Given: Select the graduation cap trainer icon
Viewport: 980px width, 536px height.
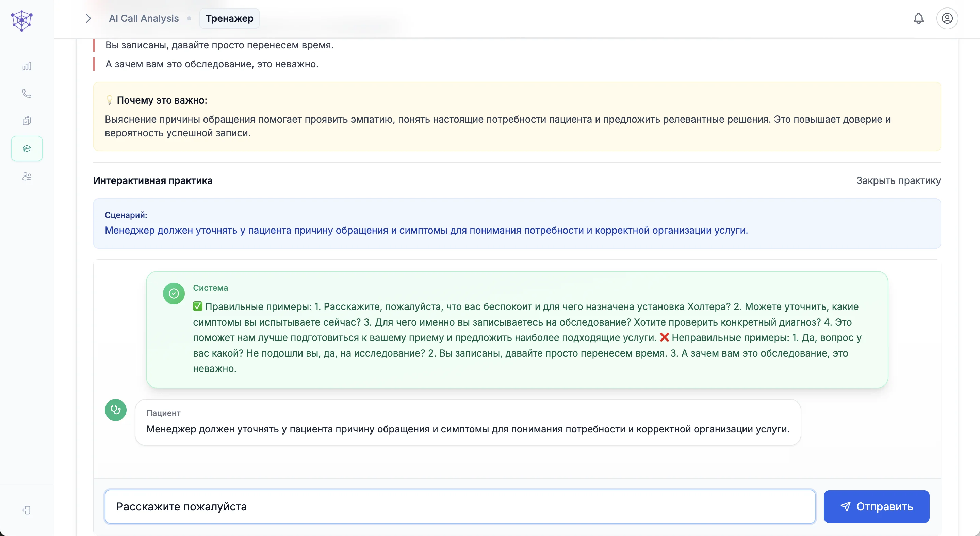Looking at the screenshot, I should pyautogui.click(x=27, y=148).
